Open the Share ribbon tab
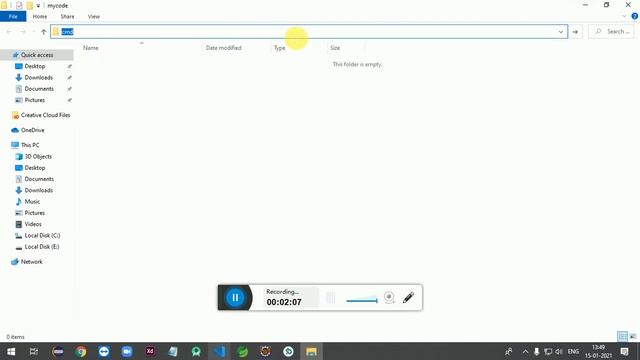The height and width of the screenshot is (360, 640). tap(67, 16)
